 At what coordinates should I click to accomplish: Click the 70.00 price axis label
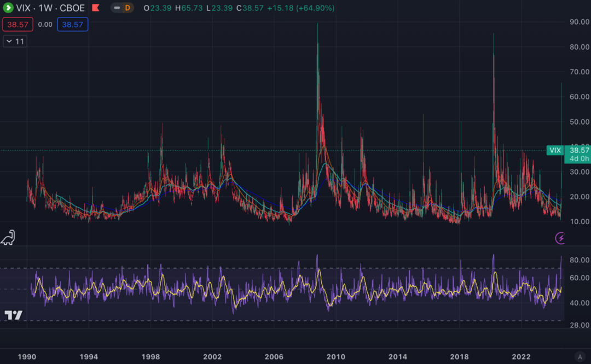tap(580, 72)
